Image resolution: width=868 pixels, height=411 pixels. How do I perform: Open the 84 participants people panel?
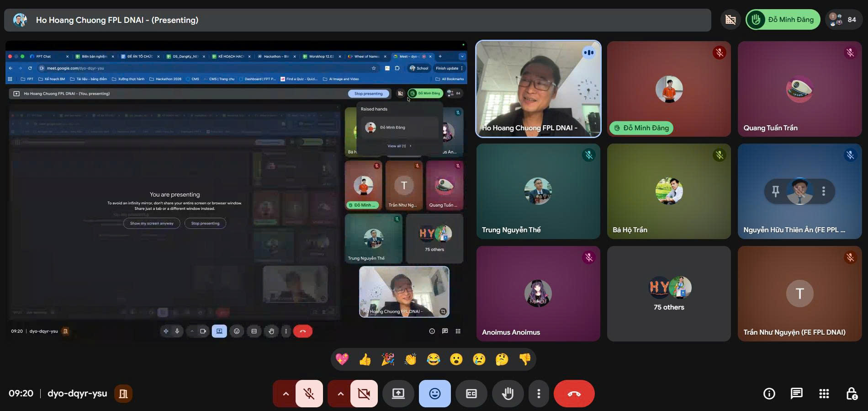[x=844, y=20]
